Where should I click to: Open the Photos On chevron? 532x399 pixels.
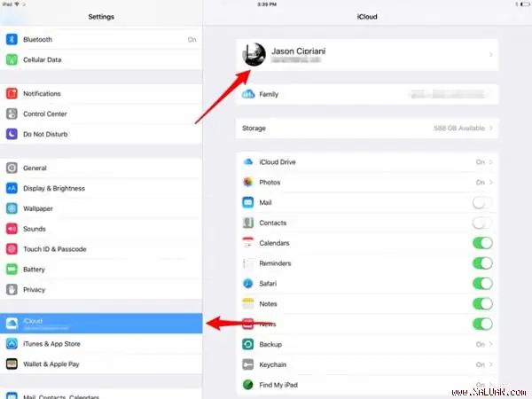(x=490, y=183)
